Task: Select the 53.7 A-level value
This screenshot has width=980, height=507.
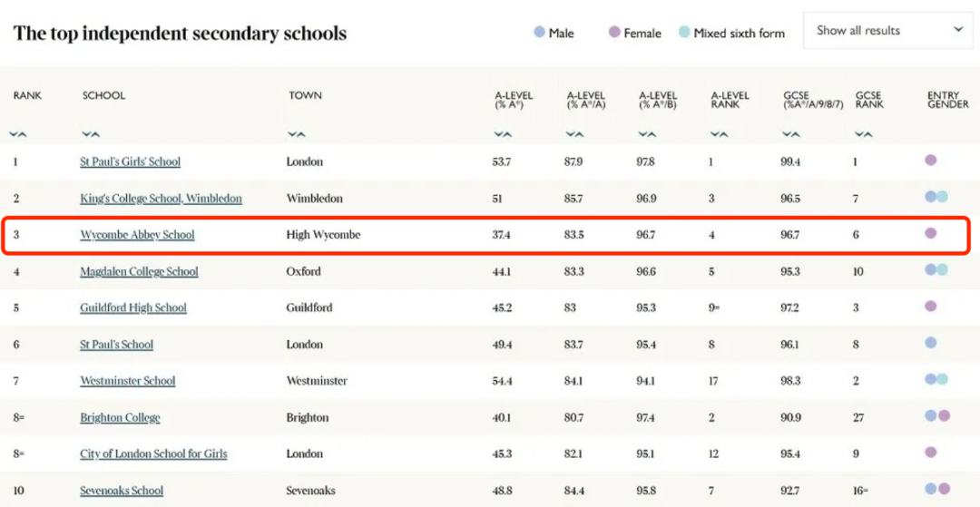Action: click(503, 161)
